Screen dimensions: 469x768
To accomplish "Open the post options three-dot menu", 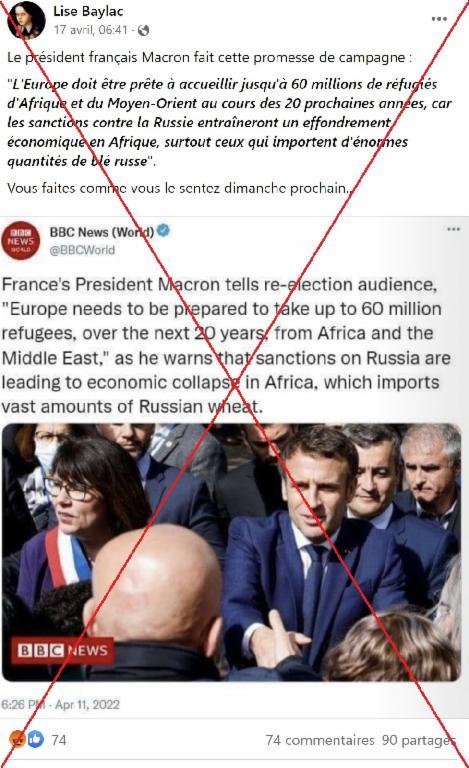I will (x=439, y=19).
